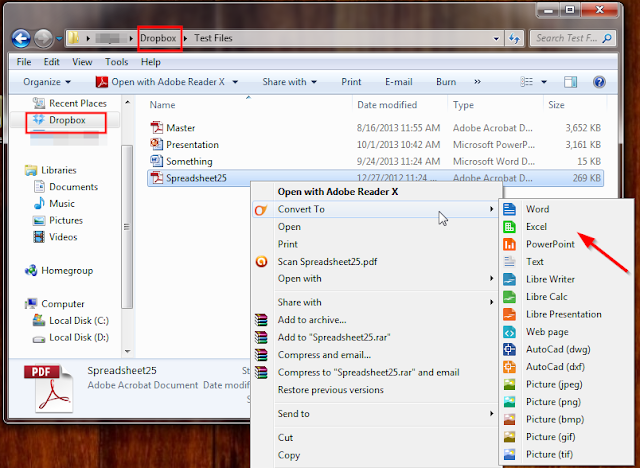The width and height of the screenshot is (640, 468).
Task: Click the Text format icon in the submenu
Action: (x=509, y=262)
